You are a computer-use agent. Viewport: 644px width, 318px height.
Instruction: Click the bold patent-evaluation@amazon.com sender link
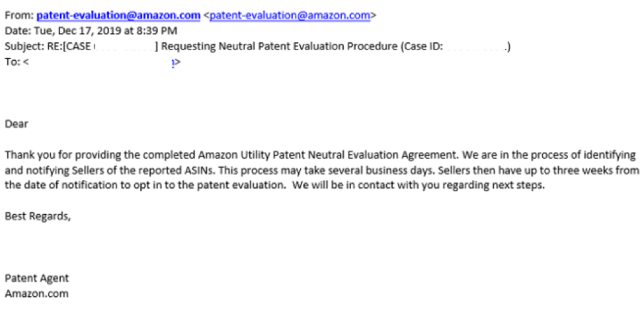click(118, 15)
